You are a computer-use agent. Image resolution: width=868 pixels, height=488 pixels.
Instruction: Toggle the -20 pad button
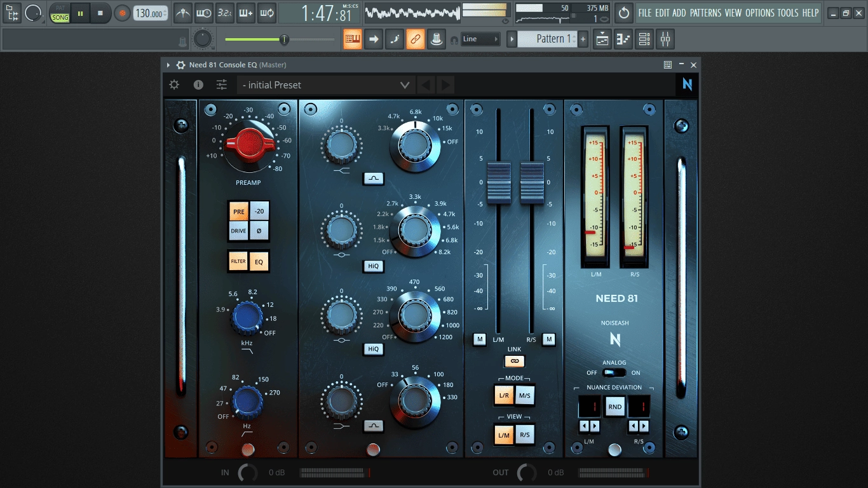[259, 212]
